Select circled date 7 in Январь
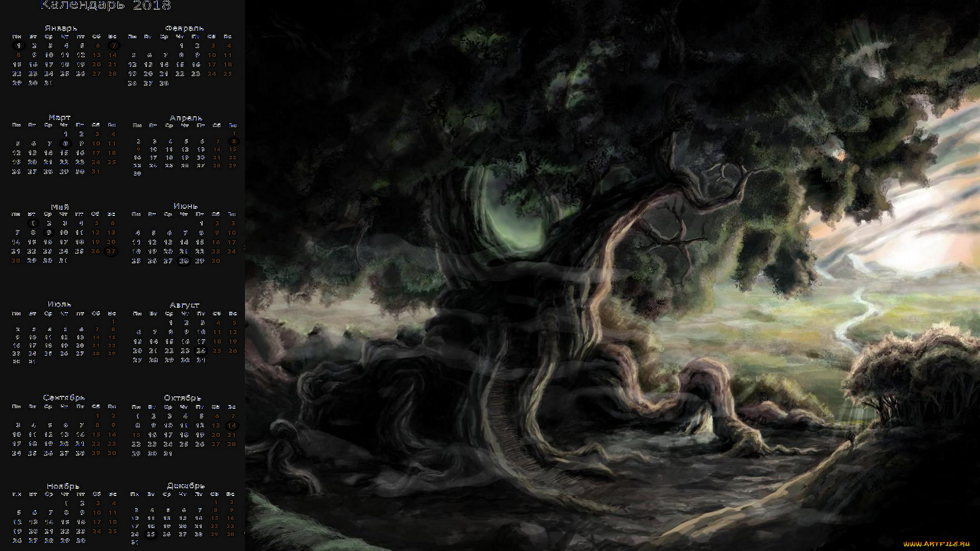The height and width of the screenshot is (551, 980). 113,45
